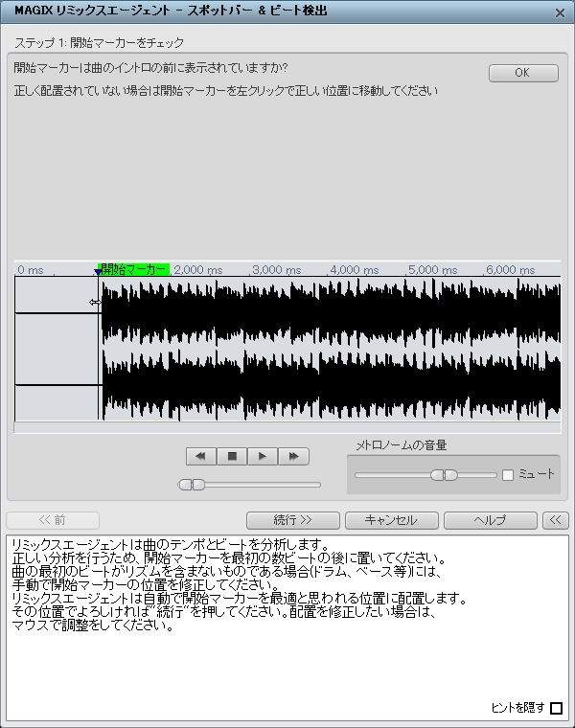Enable the ミュート checkbox
Viewport: 575px width, 728px height.
pos(508,474)
